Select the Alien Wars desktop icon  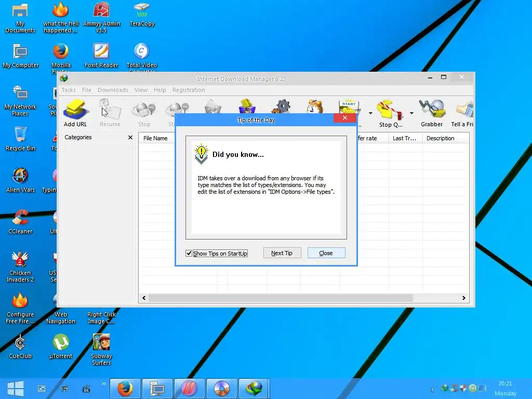tap(20, 180)
